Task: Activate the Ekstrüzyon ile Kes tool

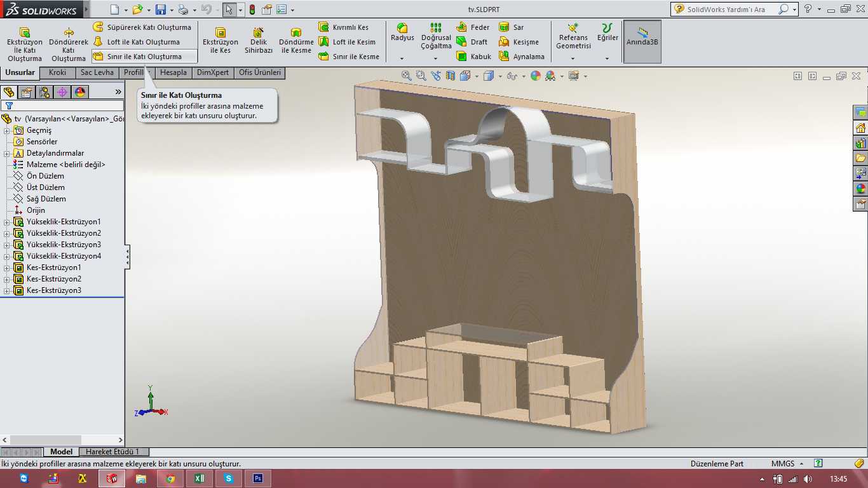Action: point(220,41)
